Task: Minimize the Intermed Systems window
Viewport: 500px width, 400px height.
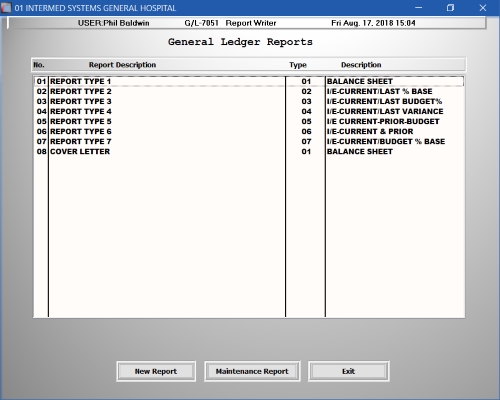Action: pyautogui.click(x=419, y=8)
